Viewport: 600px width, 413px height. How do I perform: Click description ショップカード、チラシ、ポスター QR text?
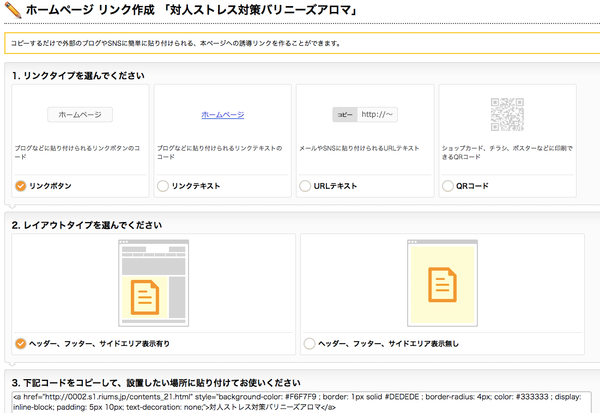507,152
